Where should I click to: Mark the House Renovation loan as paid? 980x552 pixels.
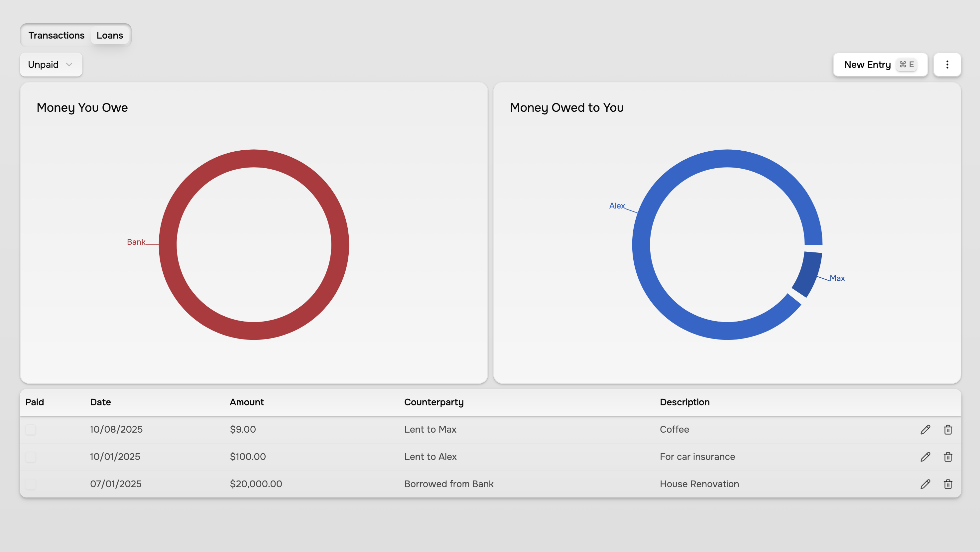coord(31,484)
